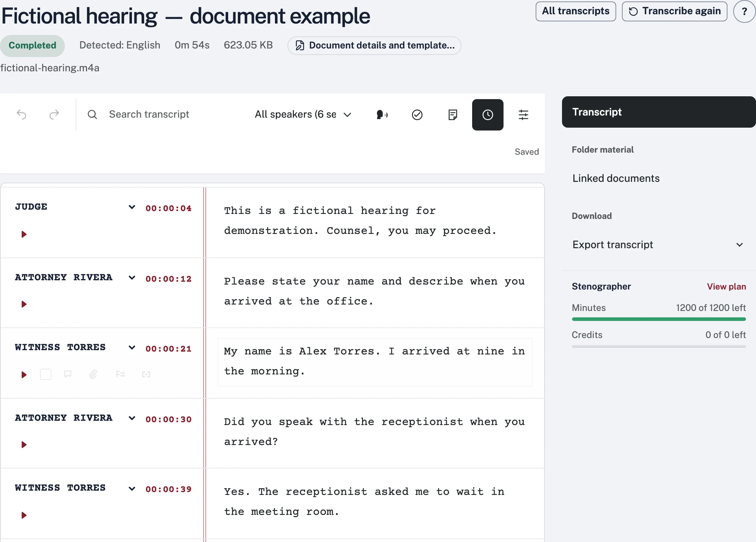
Task: Expand the JUDGE speaker dropdown
Action: point(132,207)
